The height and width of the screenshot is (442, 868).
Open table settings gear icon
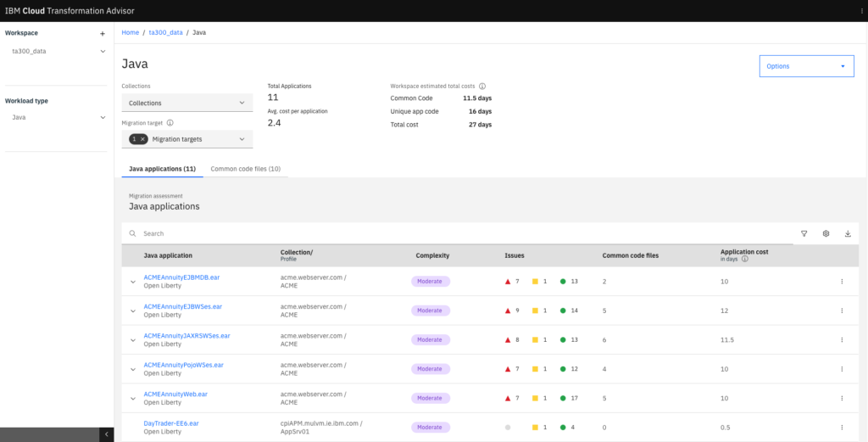click(x=826, y=233)
